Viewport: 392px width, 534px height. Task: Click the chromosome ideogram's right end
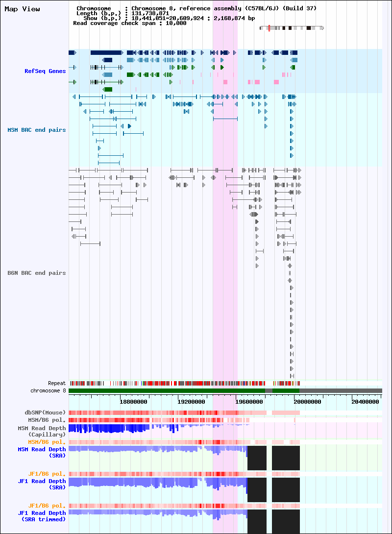point(322,28)
